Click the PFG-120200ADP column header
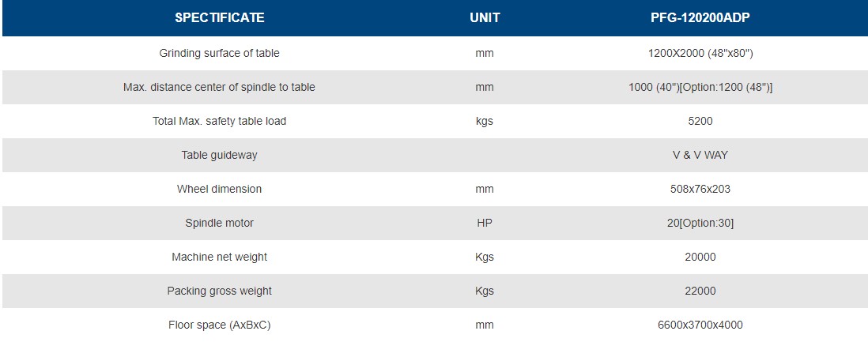The height and width of the screenshot is (346, 868). (700, 17)
